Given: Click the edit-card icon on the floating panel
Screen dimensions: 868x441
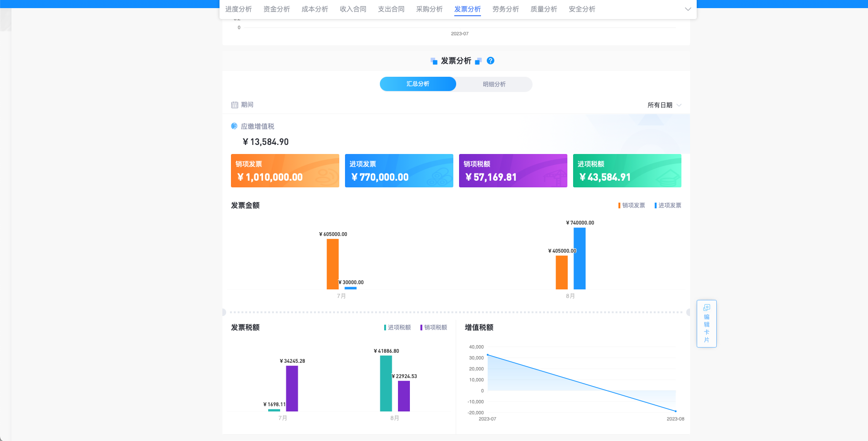Looking at the screenshot, I should point(706,306).
